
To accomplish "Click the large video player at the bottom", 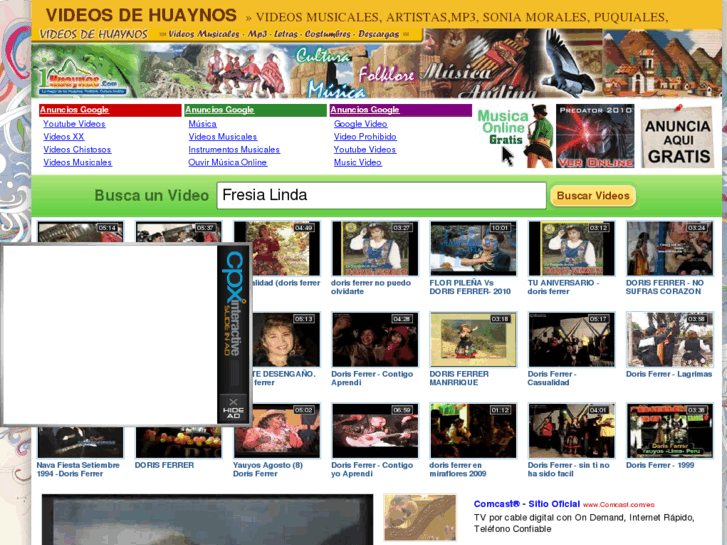I will (x=207, y=520).
